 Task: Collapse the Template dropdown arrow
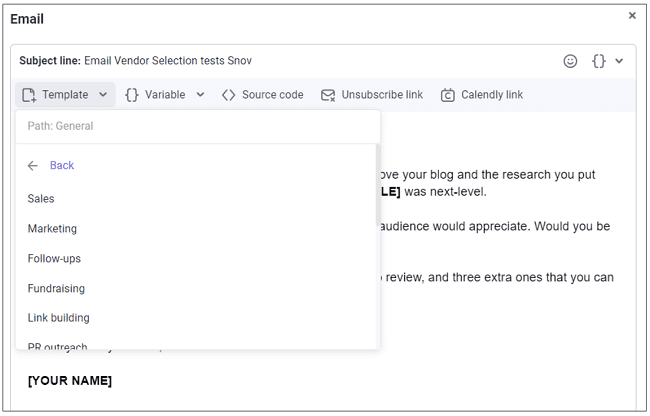[103, 95]
